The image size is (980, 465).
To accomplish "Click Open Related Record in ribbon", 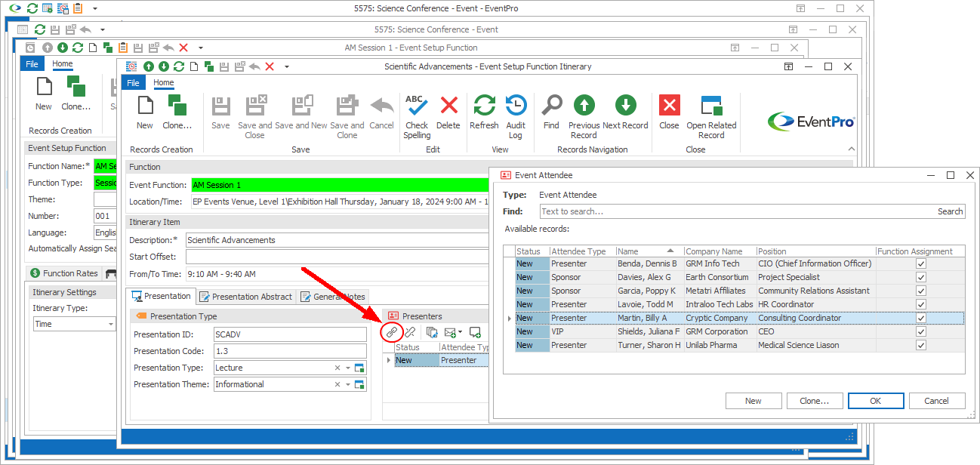I will (x=711, y=117).
